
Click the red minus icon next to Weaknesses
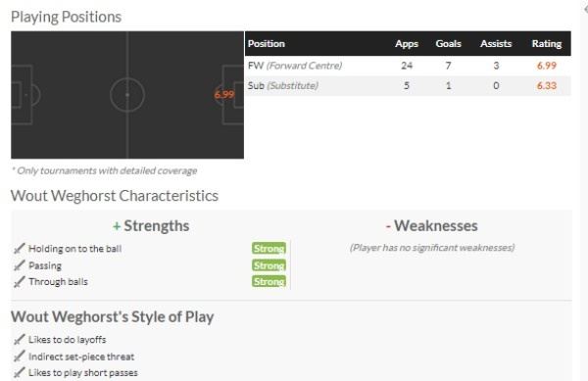pyautogui.click(x=388, y=226)
